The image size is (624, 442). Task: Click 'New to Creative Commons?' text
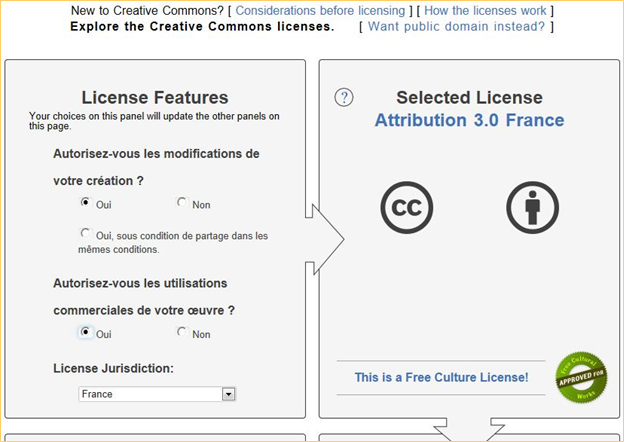coord(147,11)
